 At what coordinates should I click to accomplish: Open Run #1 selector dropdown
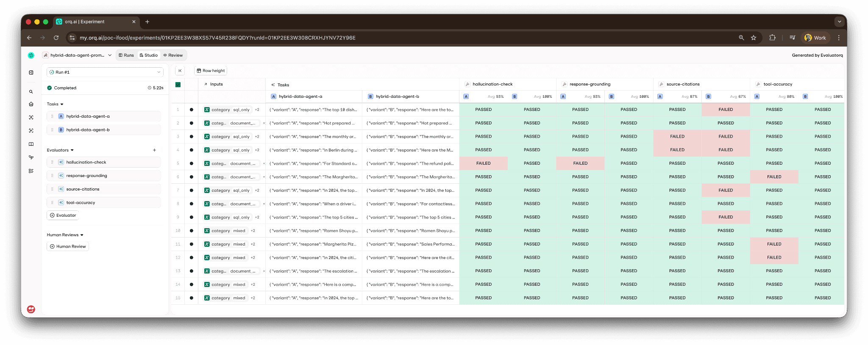click(x=105, y=72)
